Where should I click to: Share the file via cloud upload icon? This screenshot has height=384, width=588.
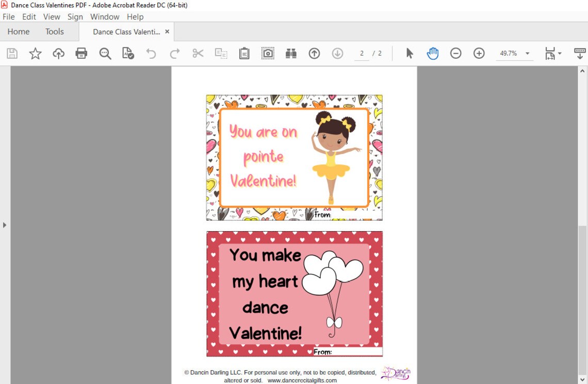pyautogui.click(x=58, y=53)
